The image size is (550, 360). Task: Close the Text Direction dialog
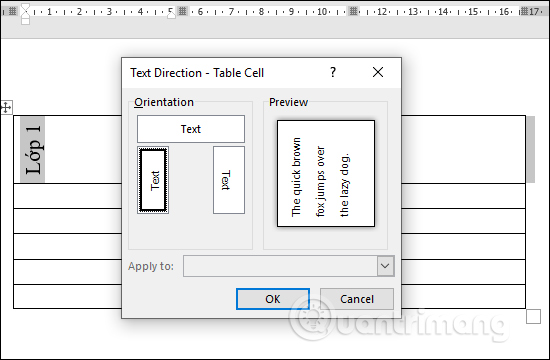coord(378,72)
